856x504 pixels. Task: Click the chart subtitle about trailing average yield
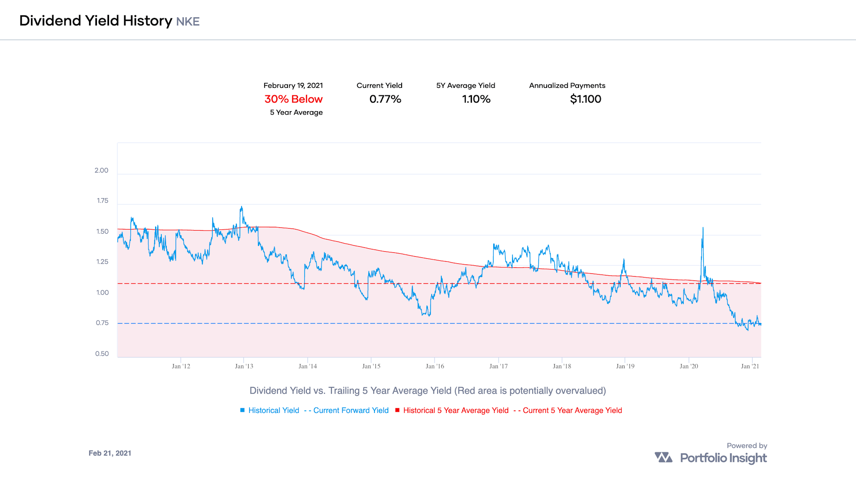pyautogui.click(x=428, y=391)
